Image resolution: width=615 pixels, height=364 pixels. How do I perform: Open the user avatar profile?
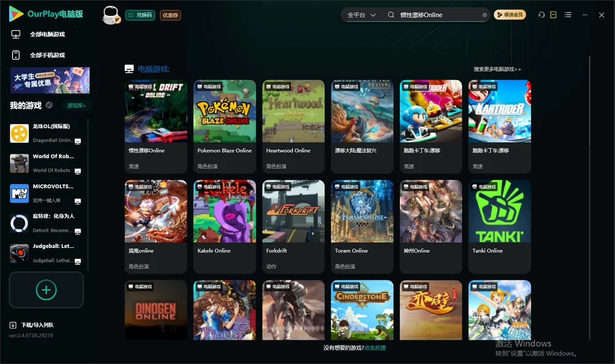pos(111,15)
